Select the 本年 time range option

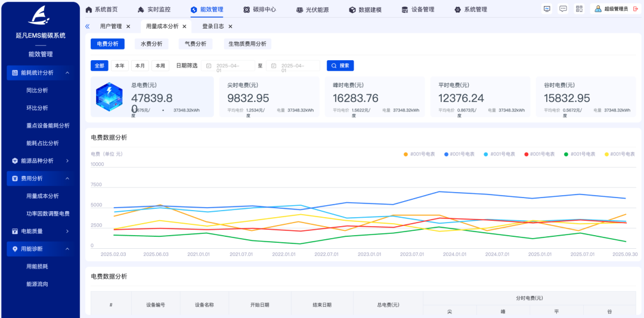point(120,66)
